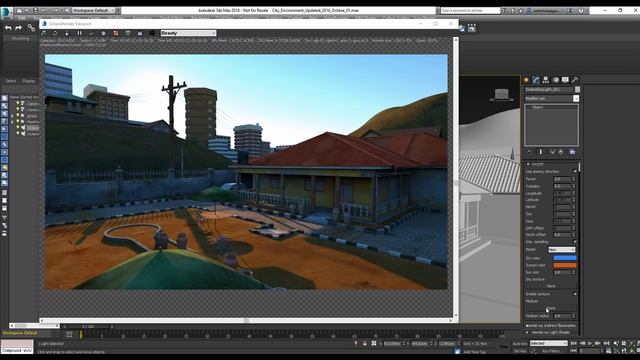Open the Create tab in command panel
Viewport: 640px width, 360px height.
point(526,80)
